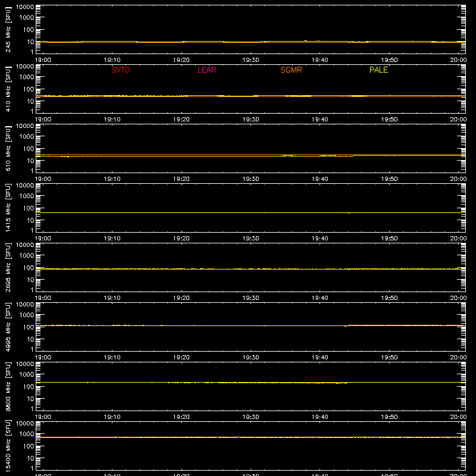Select the 1415 MHz [SFU] axis title
This screenshot has height=476, width=476.
pos(8,208)
